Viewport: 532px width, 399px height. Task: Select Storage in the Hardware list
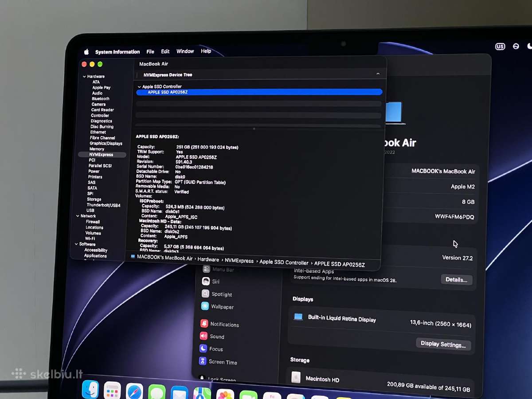pyautogui.click(x=94, y=199)
